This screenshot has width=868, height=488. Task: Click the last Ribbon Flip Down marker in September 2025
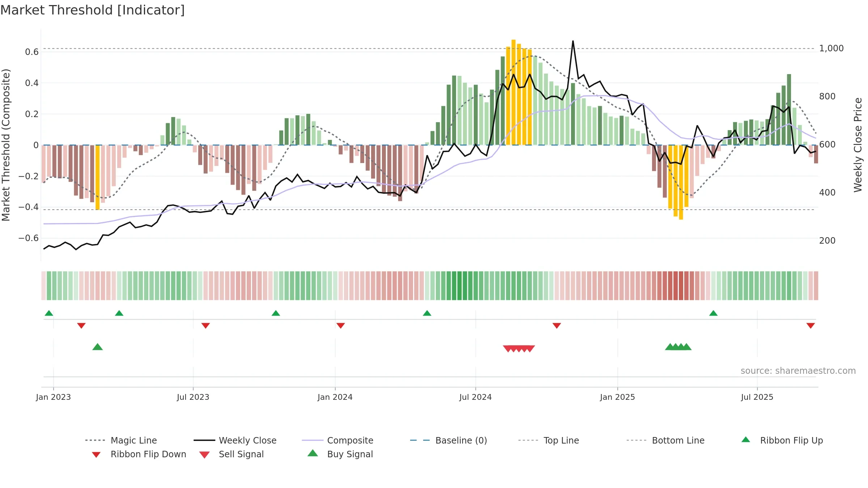[x=810, y=326]
